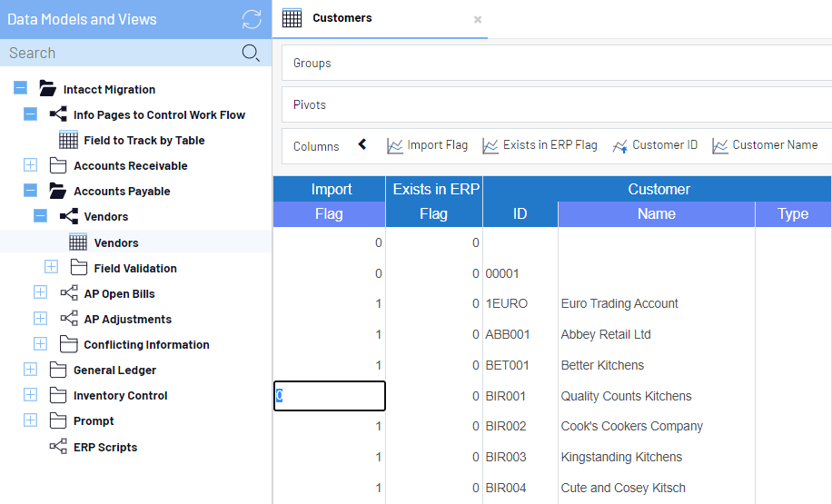This screenshot has height=504, width=832.
Task: Expand the Accounts Receivable folder
Action: pyautogui.click(x=30, y=165)
